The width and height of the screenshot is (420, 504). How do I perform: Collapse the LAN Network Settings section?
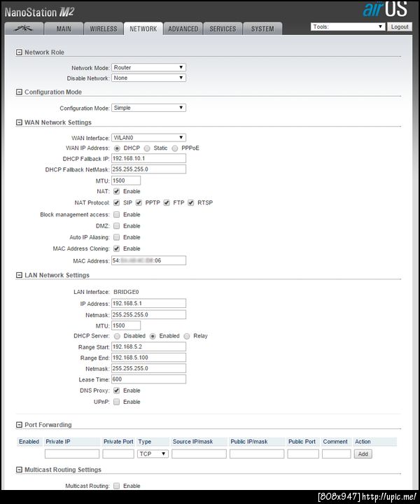click(19, 275)
